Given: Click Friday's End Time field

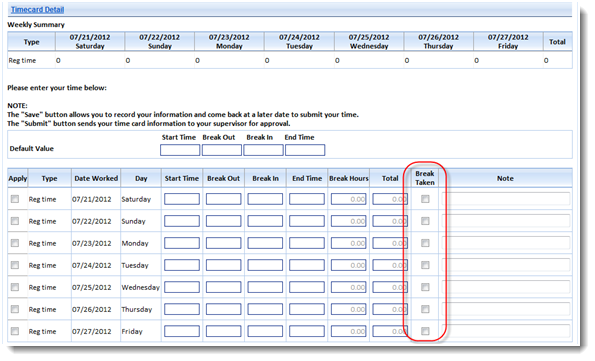Looking at the screenshot, I should pyautogui.click(x=307, y=331).
